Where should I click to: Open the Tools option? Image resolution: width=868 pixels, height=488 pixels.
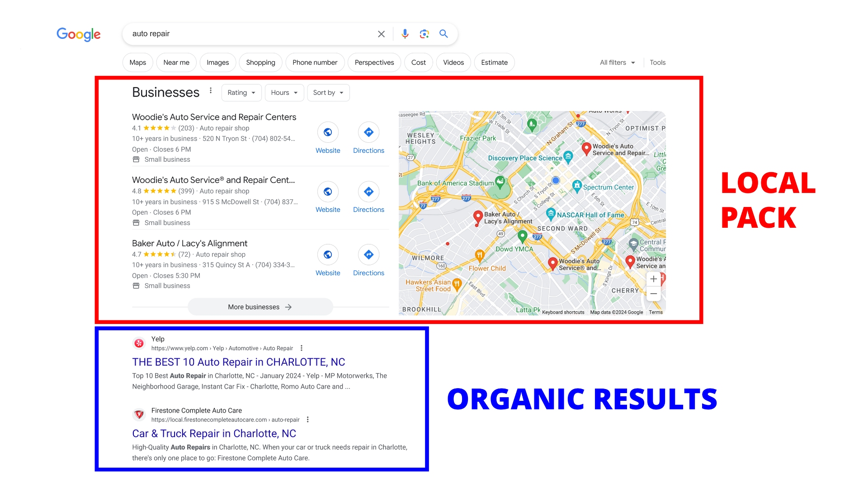pyautogui.click(x=658, y=62)
